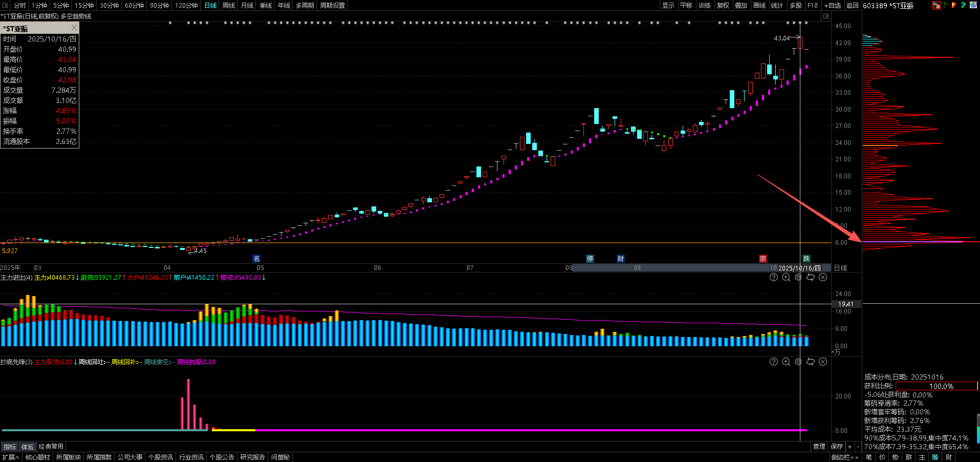The width and height of the screenshot is (980, 462).
Task: Add stock via +自选 button
Action: [x=833, y=5]
